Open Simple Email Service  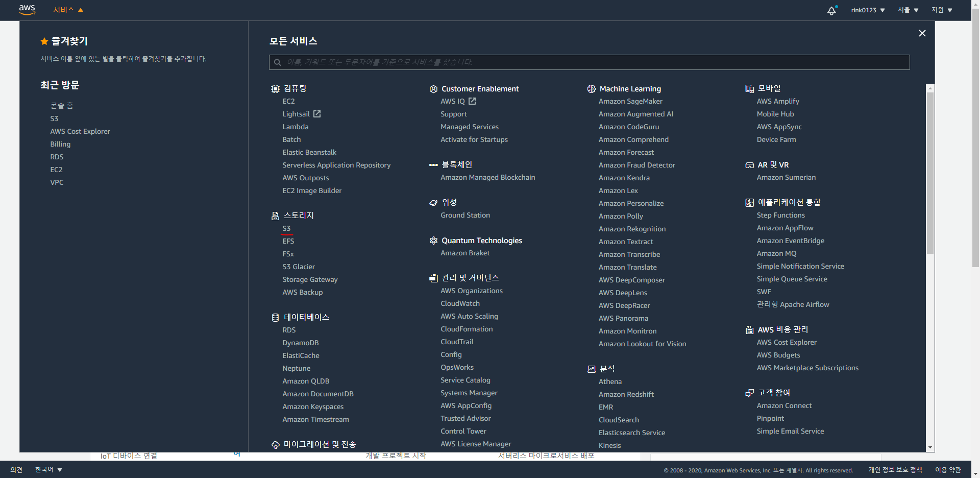tap(790, 431)
